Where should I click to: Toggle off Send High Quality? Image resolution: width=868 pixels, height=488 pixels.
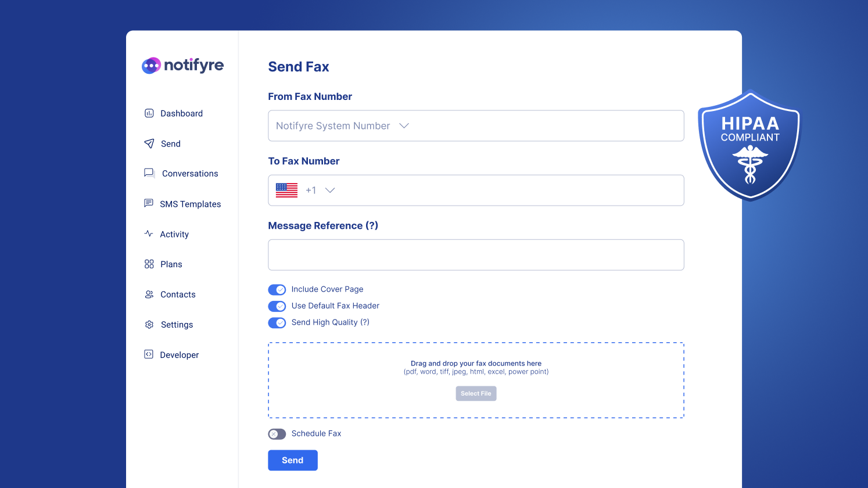tap(277, 322)
